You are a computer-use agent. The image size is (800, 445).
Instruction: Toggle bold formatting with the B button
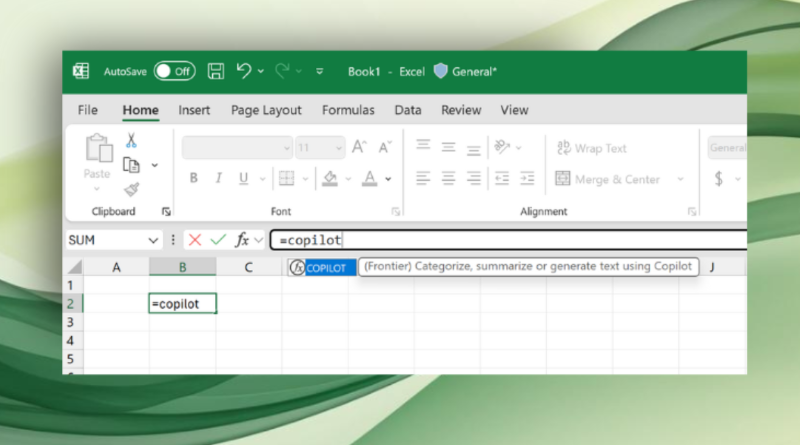(x=194, y=179)
